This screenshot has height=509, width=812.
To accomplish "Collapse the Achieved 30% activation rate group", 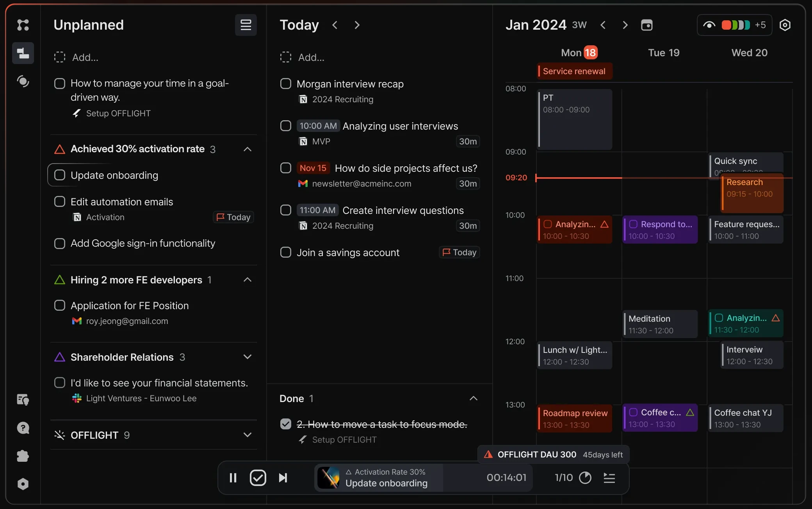I will [x=247, y=149].
